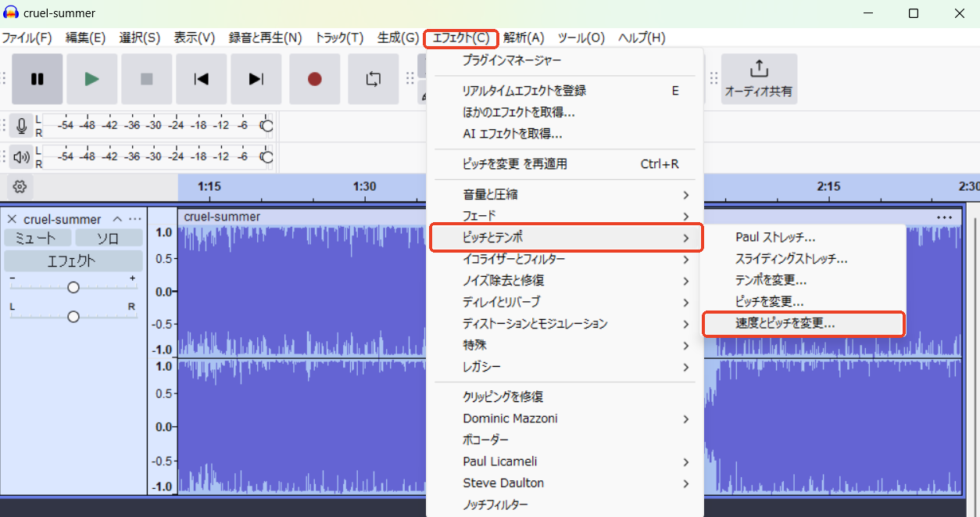Click the green Play icon
Screen dimensions: 980x517
point(91,78)
